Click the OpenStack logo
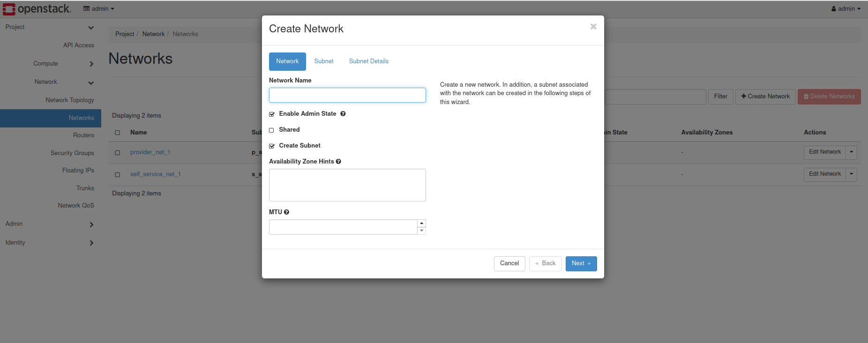The image size is (868, 343). 37,9
